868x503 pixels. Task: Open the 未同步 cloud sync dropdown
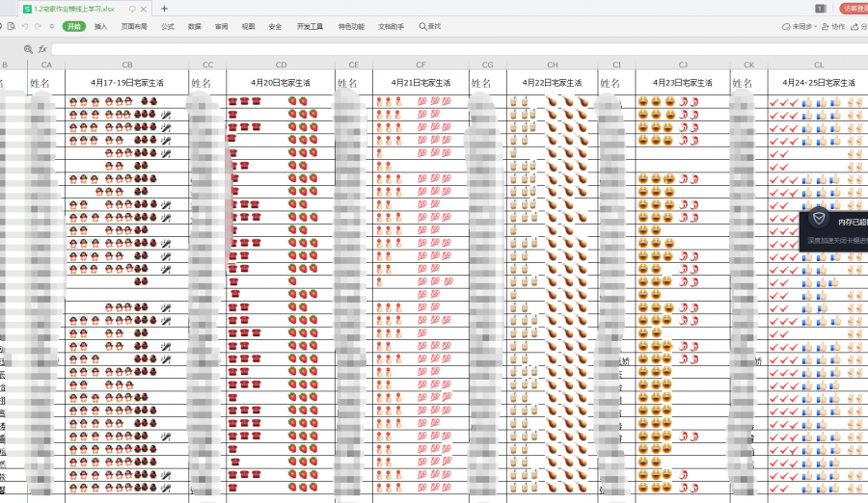800,26
